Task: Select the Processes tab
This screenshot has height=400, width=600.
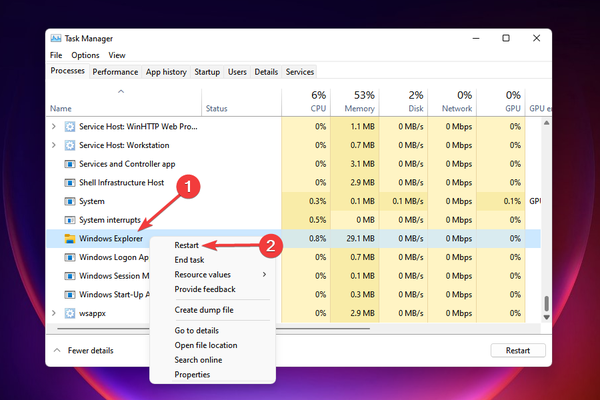Action: coord(68,71)
